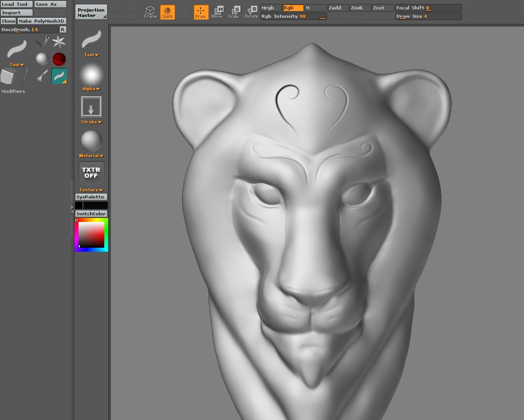This screenshot has width=524, height=420.
Task: Click the SysPalette button
Action: [91, 197]
